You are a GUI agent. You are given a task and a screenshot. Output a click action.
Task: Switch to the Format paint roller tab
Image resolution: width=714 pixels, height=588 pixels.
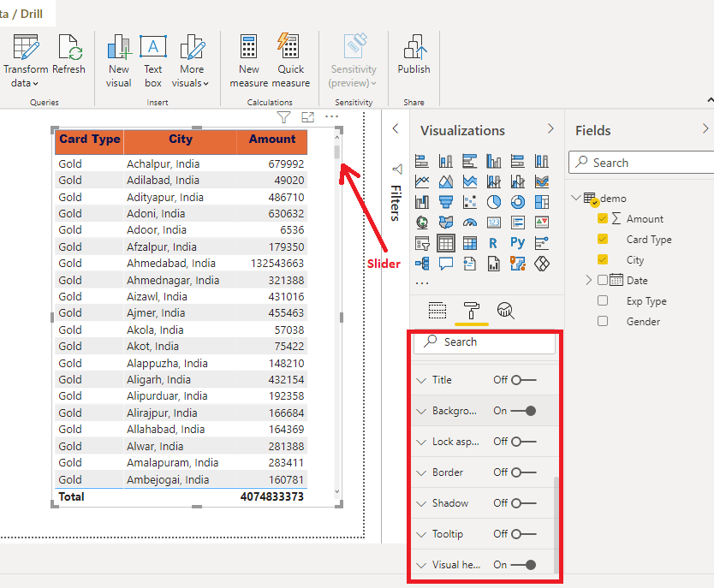coord(472,311)
